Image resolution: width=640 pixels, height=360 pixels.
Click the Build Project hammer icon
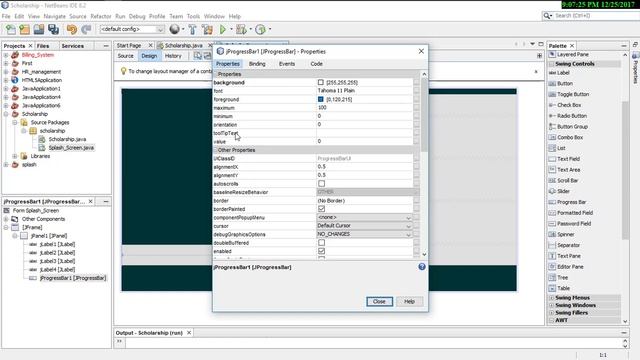(x=192, y=29)
